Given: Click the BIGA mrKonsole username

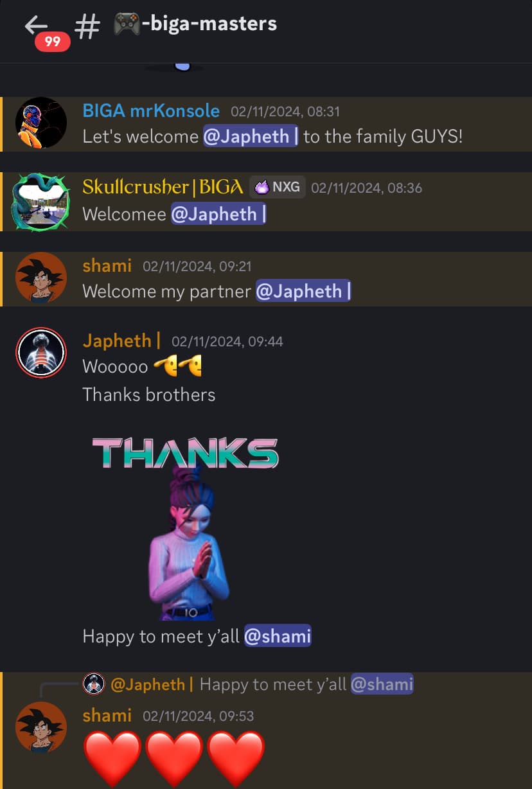Looking at the screenshot, I should point(151,111).
